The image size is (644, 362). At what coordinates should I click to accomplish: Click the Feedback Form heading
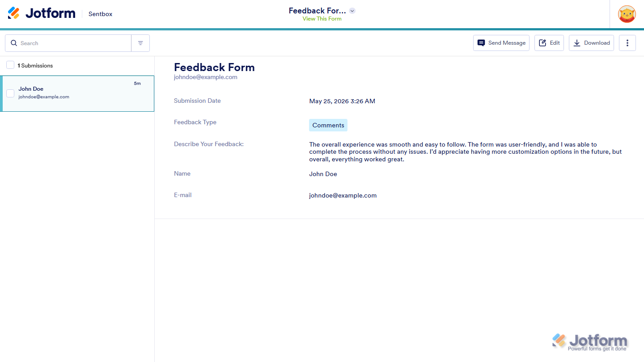[214, 67]
